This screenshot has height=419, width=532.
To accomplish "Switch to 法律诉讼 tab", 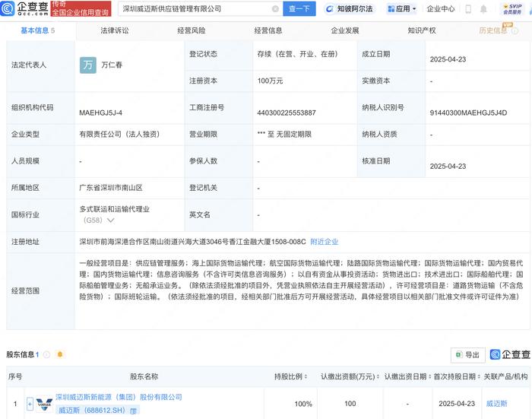I will click(115, 30).
